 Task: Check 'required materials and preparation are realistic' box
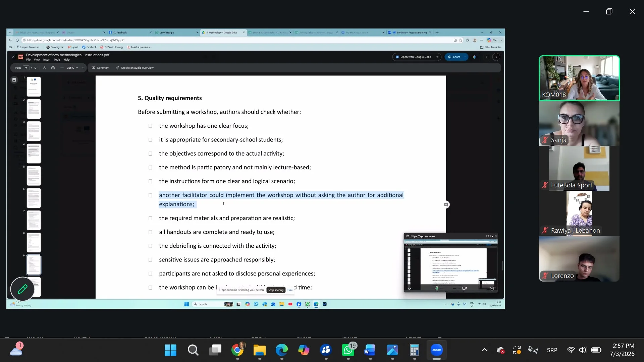pyautogui.click(x=150, y=218)
